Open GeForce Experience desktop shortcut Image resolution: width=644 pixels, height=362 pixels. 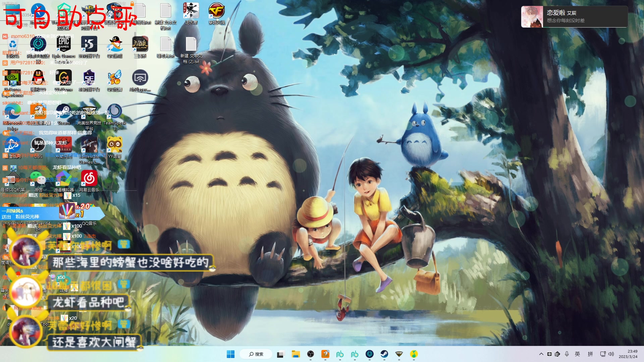click(13, 83)
